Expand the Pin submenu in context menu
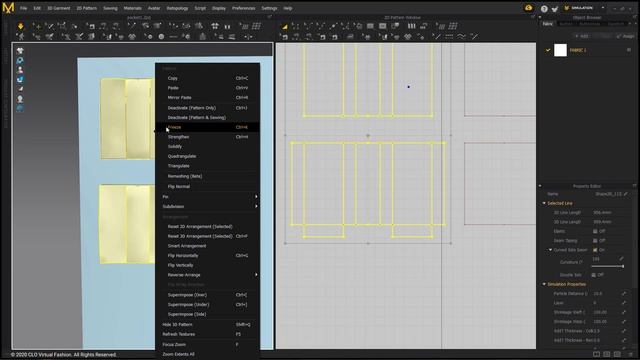The height and width of the screenshot is (360, 640). pyautogui.click(x=208, y=197)
